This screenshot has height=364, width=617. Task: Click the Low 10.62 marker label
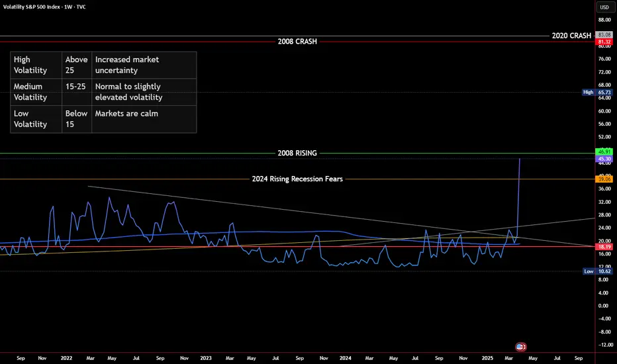[x=597, y=271]
